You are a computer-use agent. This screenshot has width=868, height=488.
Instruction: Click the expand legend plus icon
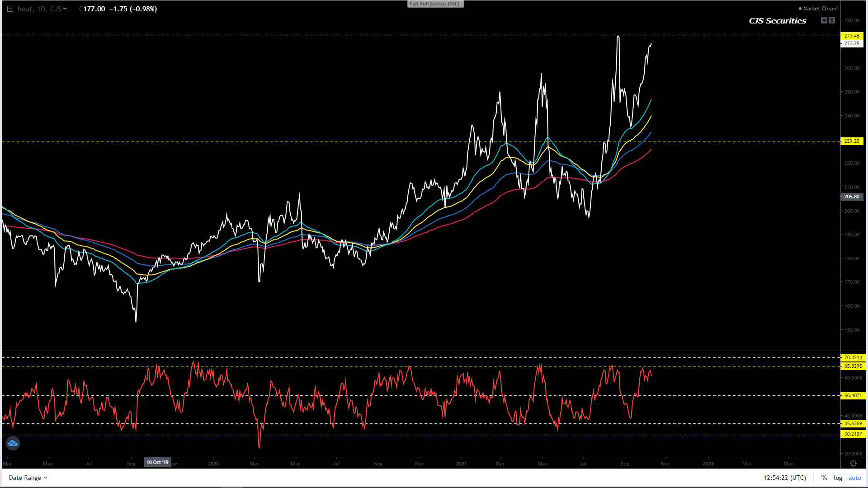coord(10,9)
